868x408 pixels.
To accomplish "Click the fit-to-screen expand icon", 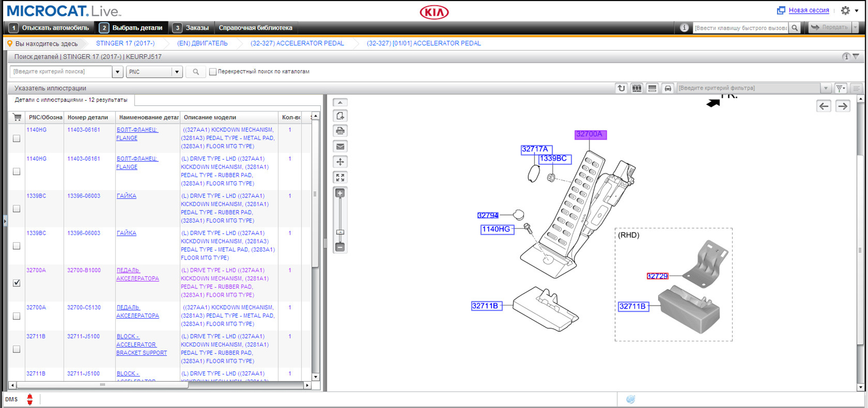I will 340,177.
